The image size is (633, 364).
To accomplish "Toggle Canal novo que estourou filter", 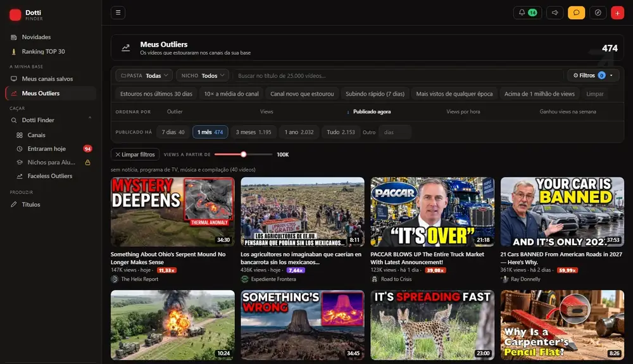I will [x=302, y=94].
